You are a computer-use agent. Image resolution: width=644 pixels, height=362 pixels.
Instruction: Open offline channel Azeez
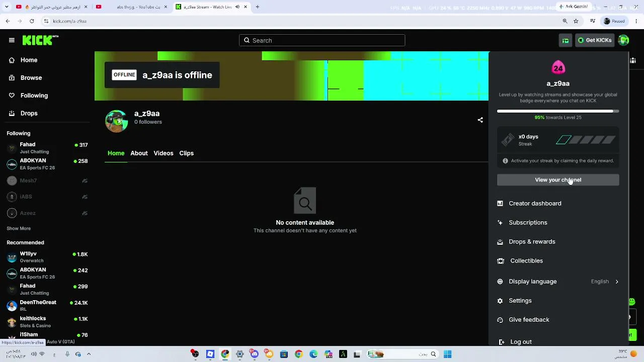coord(47,213)
